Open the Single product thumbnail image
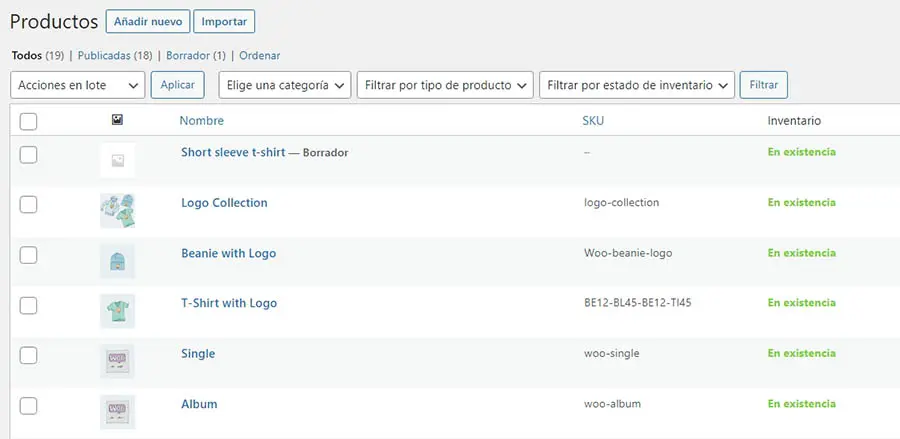Viewport: 900px width, 439px height. 117,361
